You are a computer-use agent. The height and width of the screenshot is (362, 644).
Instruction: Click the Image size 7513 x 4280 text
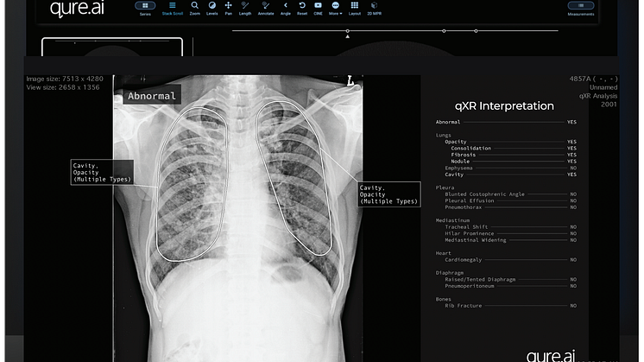65,79
